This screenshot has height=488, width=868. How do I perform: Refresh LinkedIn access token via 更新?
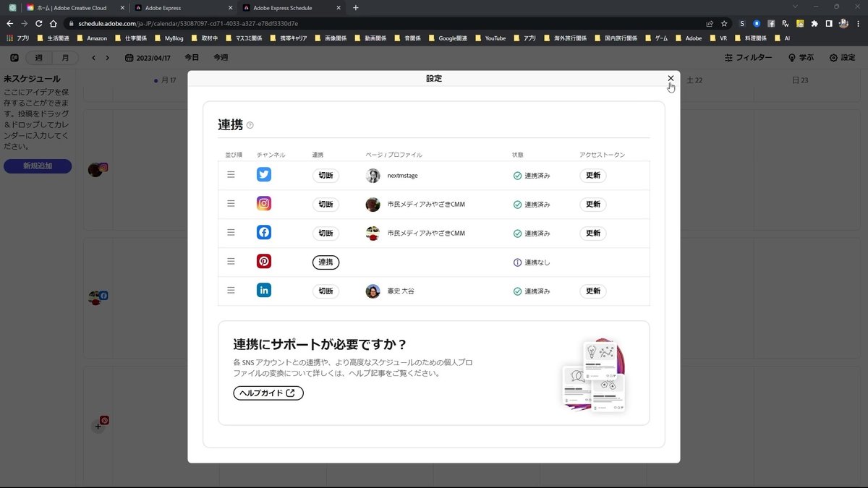coord(593,291)
